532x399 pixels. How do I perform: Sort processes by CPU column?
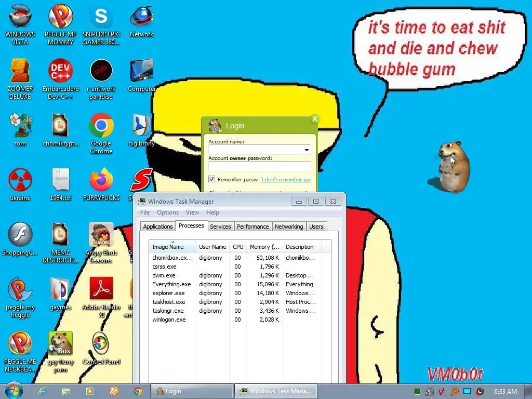click(x=238, y=247)
